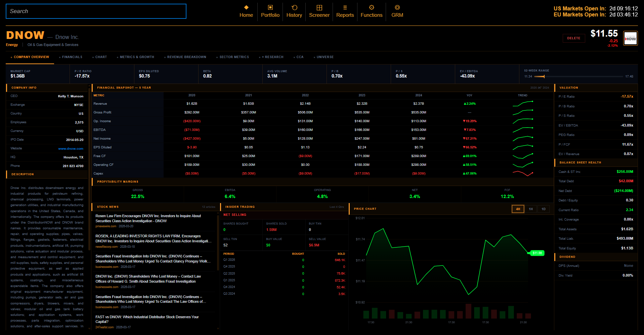Click the IPO Date 2014-05-20 entry
Screen dimensions: 644x335
(47, 140)
